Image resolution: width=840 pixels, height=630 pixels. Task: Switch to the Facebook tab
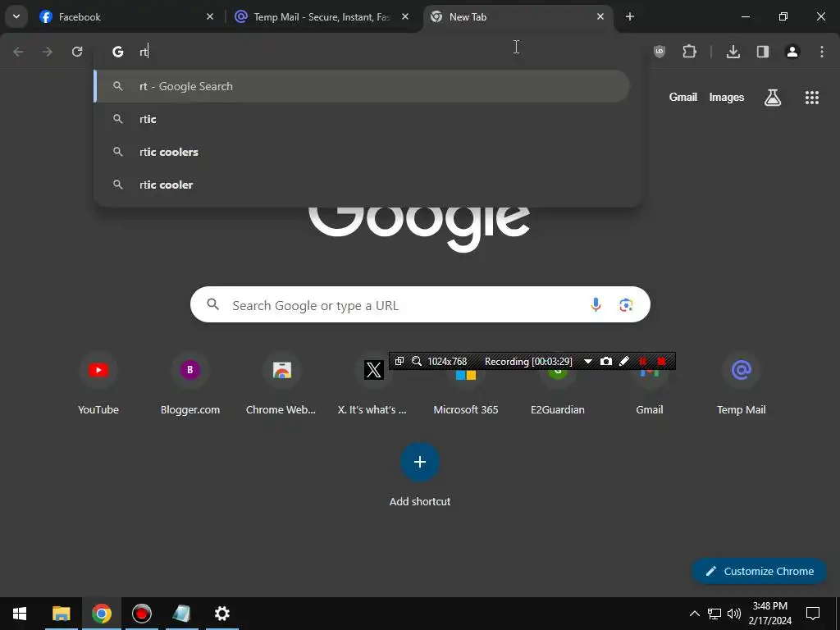(x=127, y=16)
